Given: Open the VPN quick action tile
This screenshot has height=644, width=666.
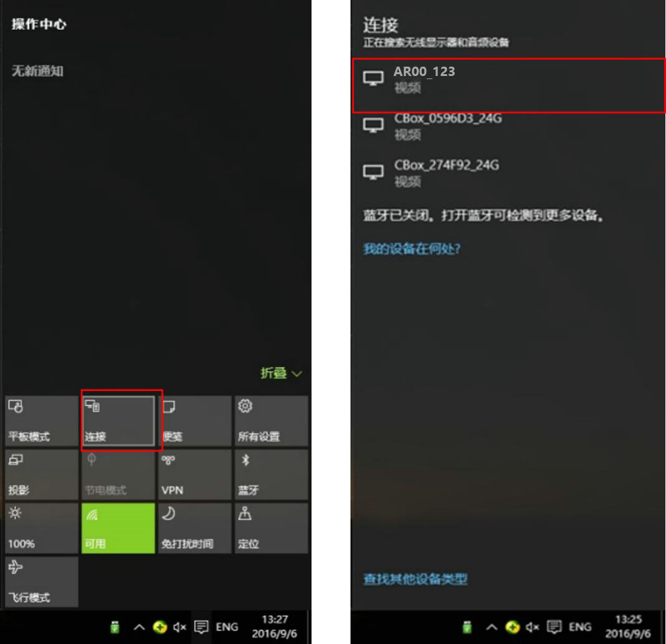Looking at the screenshot, I should pos(194,474).
